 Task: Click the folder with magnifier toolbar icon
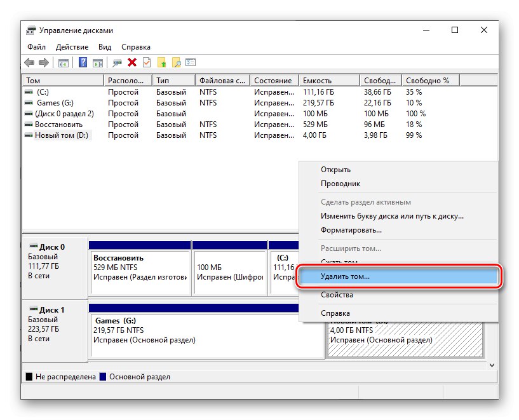click(177, 62)
